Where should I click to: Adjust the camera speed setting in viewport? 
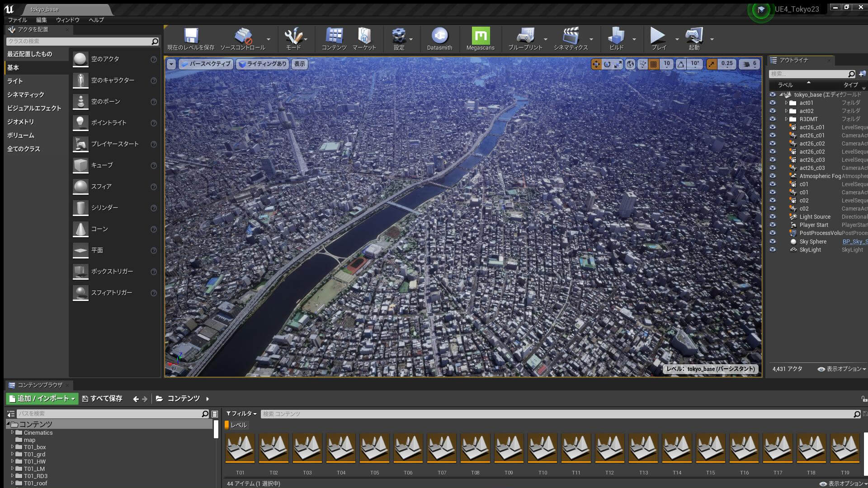[750, 64]
